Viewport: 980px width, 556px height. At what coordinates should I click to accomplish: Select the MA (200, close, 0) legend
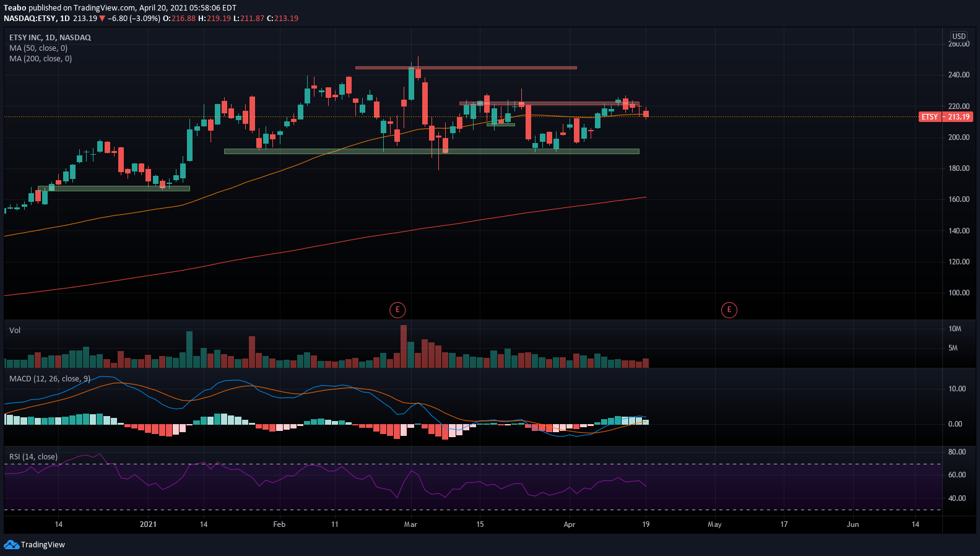tap(40, 59)
